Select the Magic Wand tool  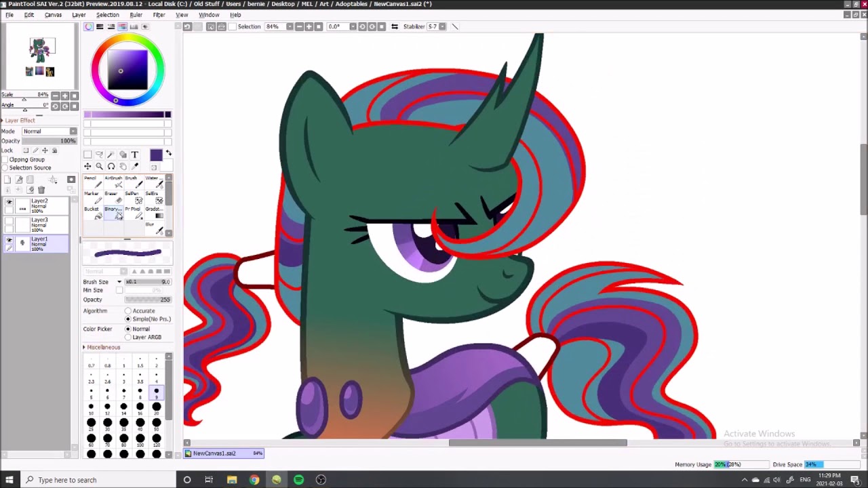coord(111,155)
